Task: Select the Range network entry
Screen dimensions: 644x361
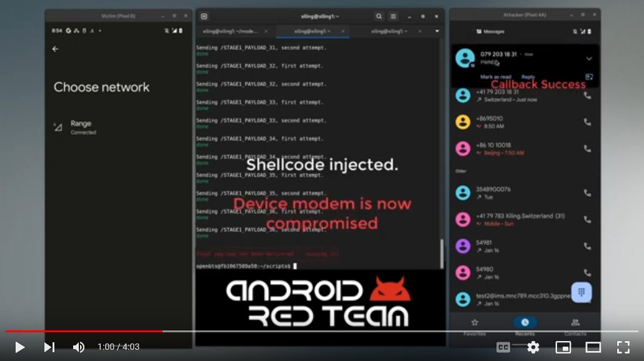Action: [x=118, y=127]
